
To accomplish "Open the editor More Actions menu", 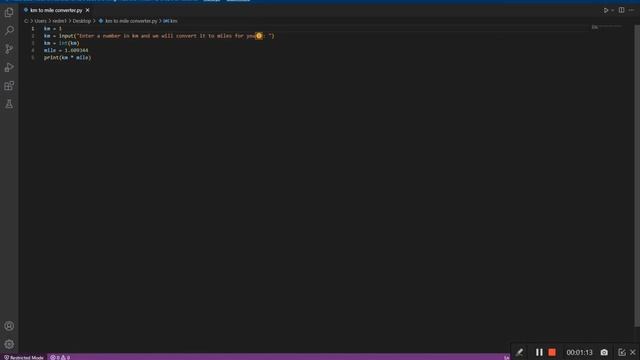I will point(631,10).
